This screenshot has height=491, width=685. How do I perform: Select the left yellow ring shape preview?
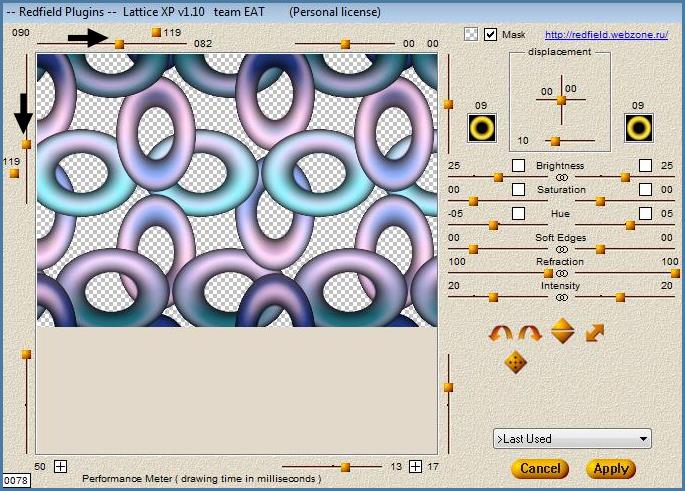(482, 127)
